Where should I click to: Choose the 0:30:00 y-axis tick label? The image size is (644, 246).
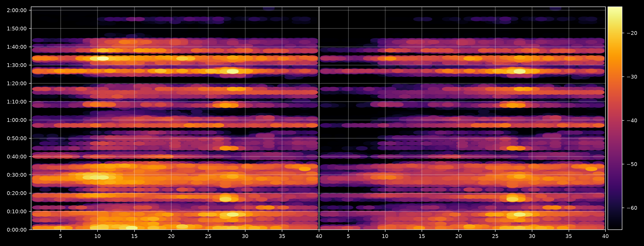[17, 175]
